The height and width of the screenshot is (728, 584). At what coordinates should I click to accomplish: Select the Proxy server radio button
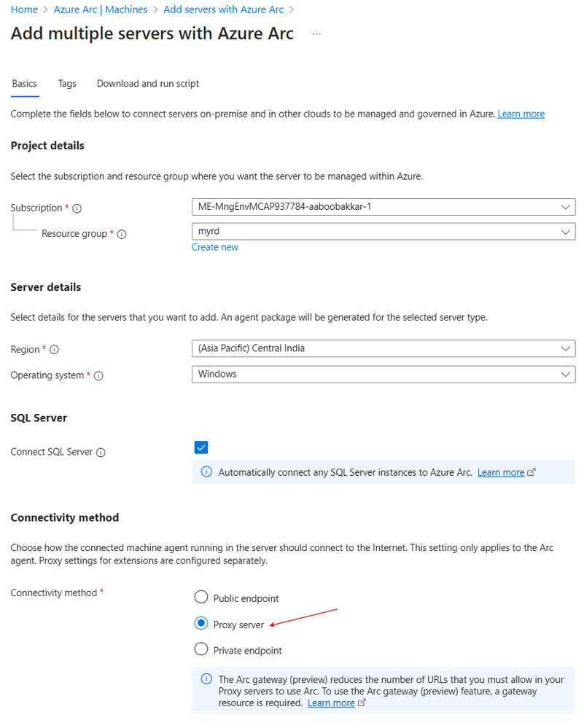tap(201, 624)
